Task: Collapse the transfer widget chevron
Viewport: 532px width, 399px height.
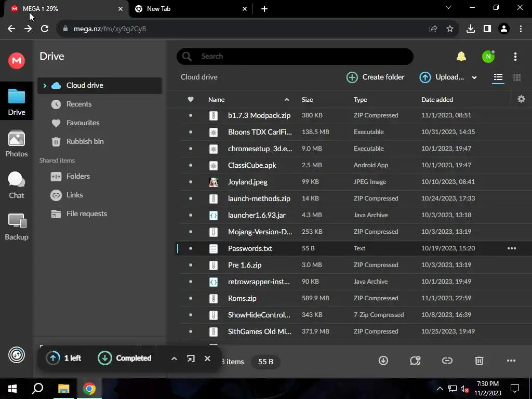Action: tap(174, 358)
